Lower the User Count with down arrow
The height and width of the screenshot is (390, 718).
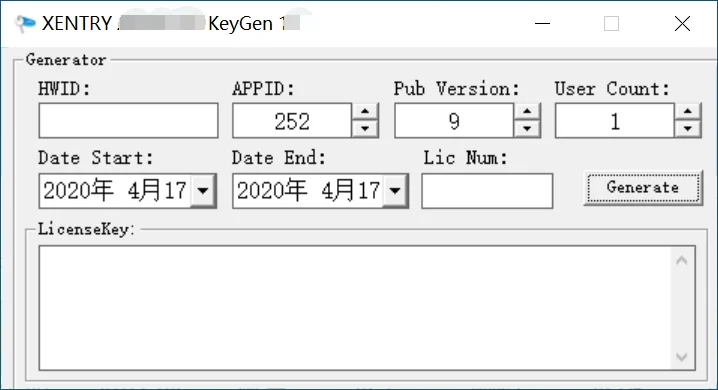[x=688, y=129]
